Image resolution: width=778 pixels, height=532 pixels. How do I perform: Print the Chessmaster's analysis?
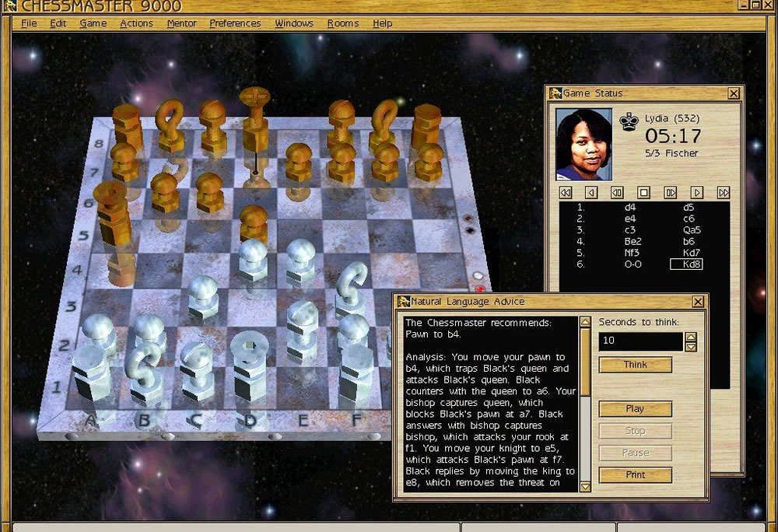[635, 475]
